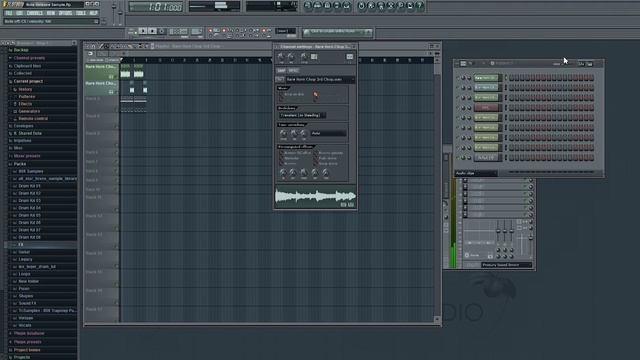Click the first time stretching knob
This screenshot has width=640, height=360.
(x=283, y=133)
